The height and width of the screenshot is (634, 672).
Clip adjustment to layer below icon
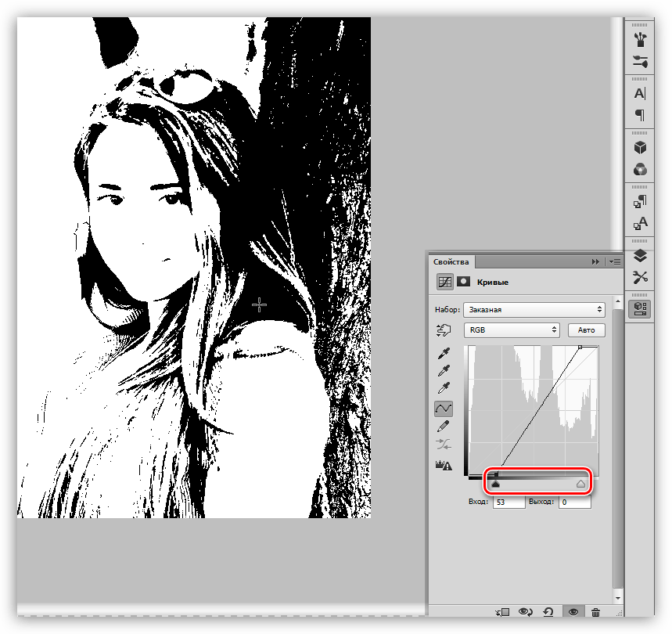(502, 612)
